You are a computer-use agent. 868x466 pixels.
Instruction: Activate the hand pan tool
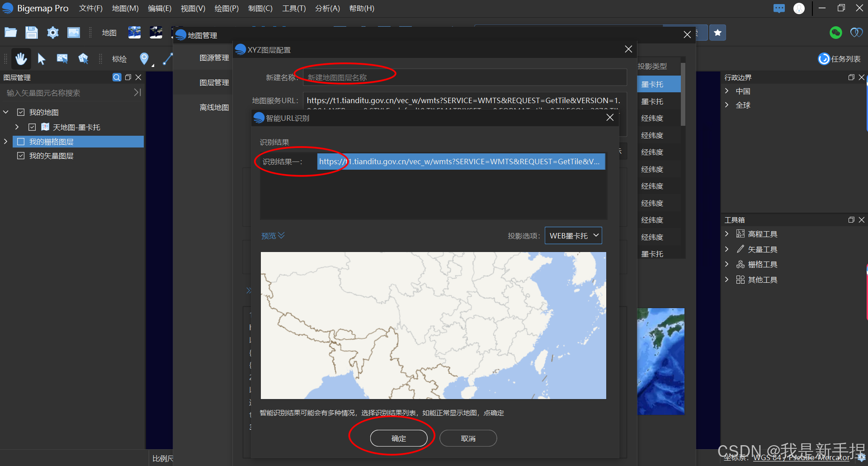(21, 59)
